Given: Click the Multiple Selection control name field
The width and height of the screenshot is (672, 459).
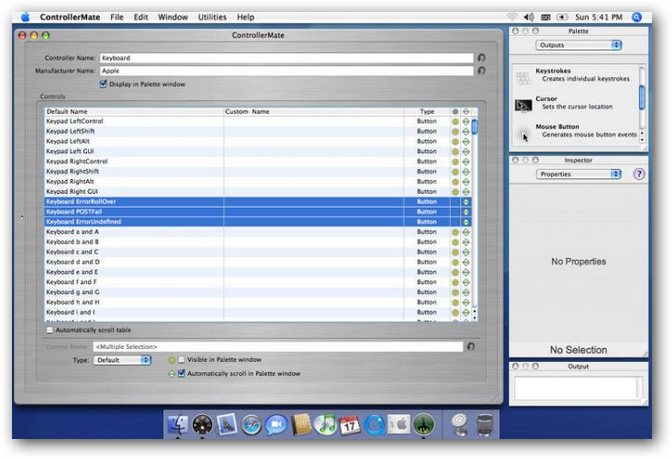Looking at the screenshot, I should tap(278, 346).
